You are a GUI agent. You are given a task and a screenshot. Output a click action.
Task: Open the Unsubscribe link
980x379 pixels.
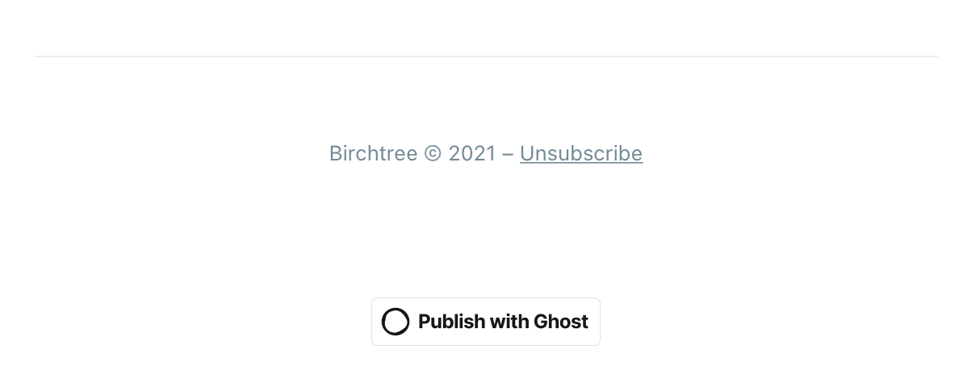point(581,153)
